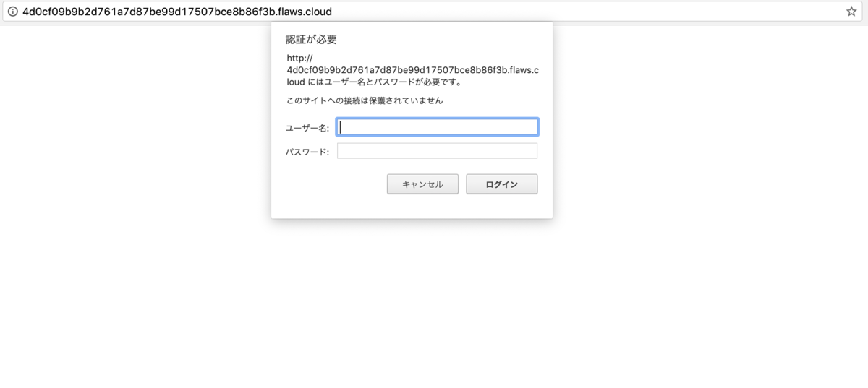Image resolution: width=868 pixels, height=388 pixels.
Task: Bookmark this page with the star icon
Action: tap(851, 12)
